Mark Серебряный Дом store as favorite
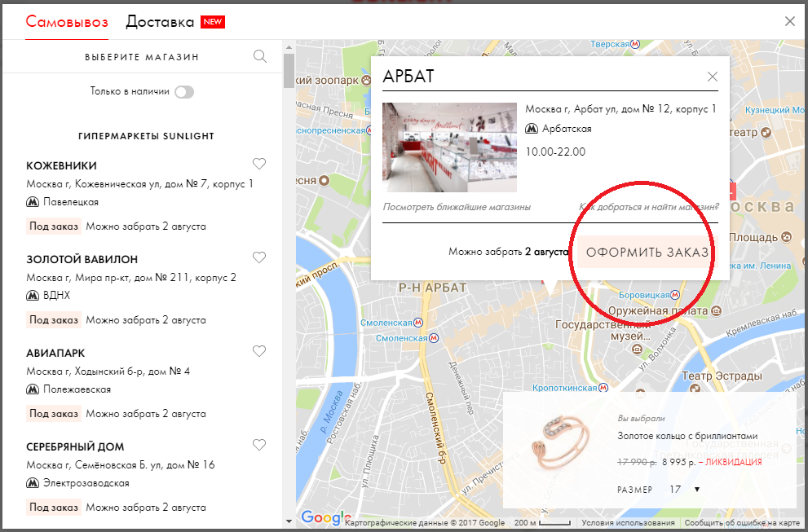808x532 pixels. 259,445
